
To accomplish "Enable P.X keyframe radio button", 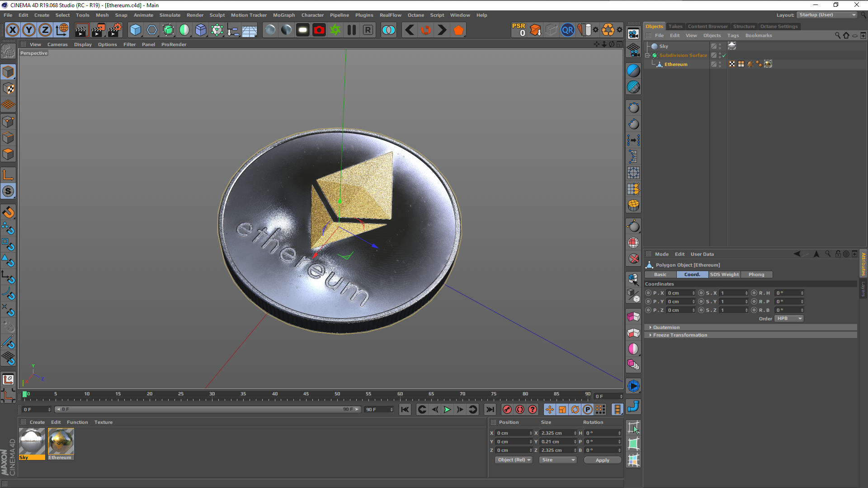I will coord(648,293).
